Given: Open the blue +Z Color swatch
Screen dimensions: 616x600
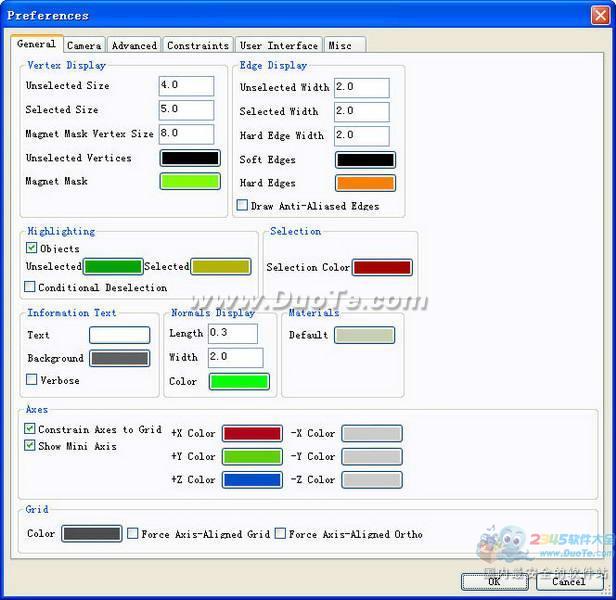Looking at the screenshot, I should [x=252, y=480].
